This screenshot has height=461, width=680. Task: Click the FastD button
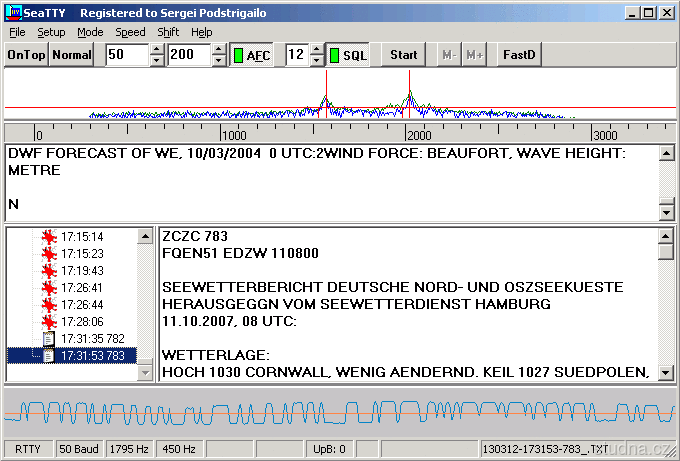(x=519, y=55)
